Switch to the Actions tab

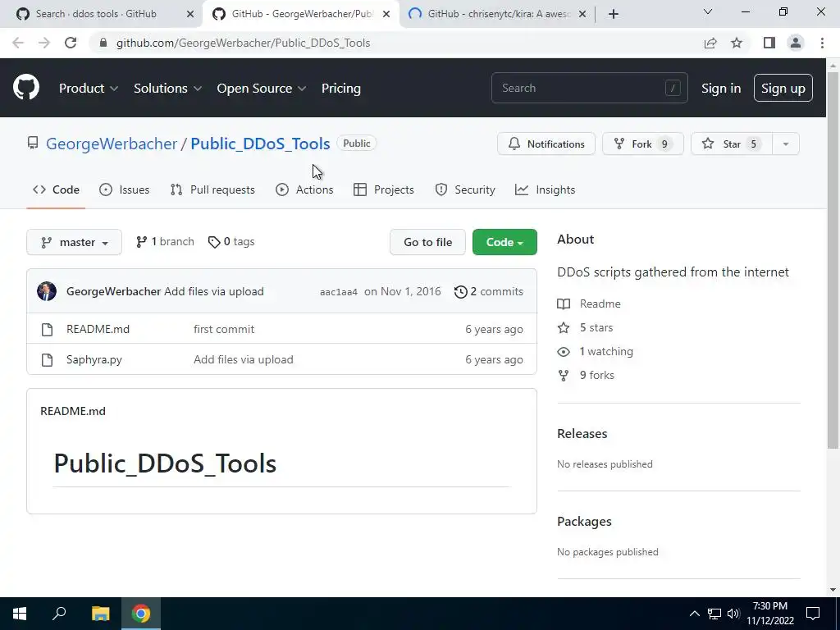304,189
